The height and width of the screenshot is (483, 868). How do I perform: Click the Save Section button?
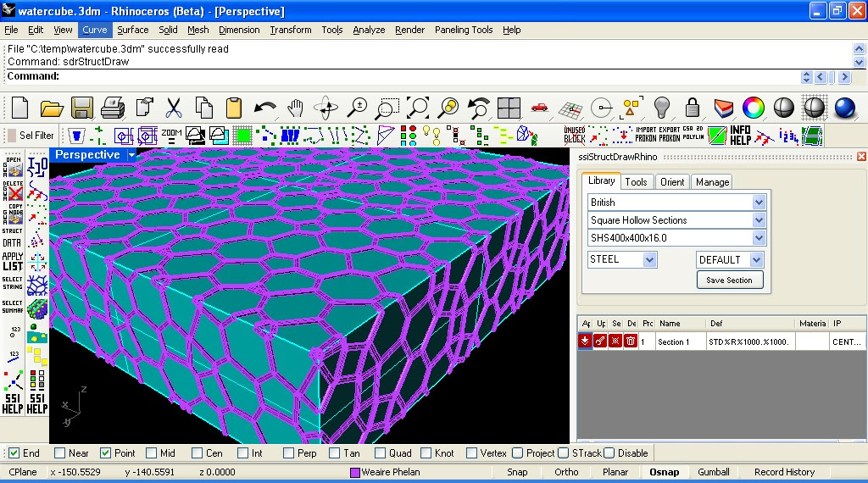(x=729, y=280)
